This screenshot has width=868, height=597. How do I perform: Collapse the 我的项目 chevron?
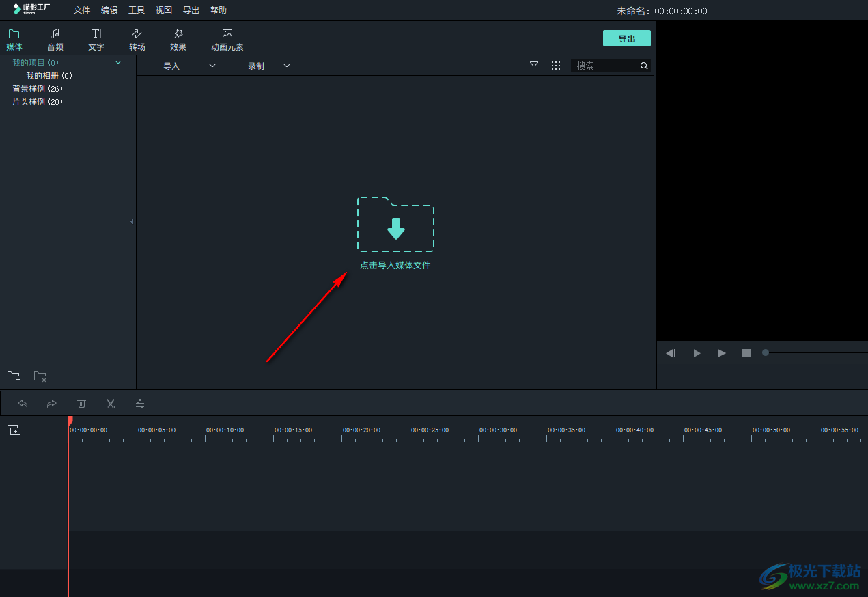click(x=118, y=62)
